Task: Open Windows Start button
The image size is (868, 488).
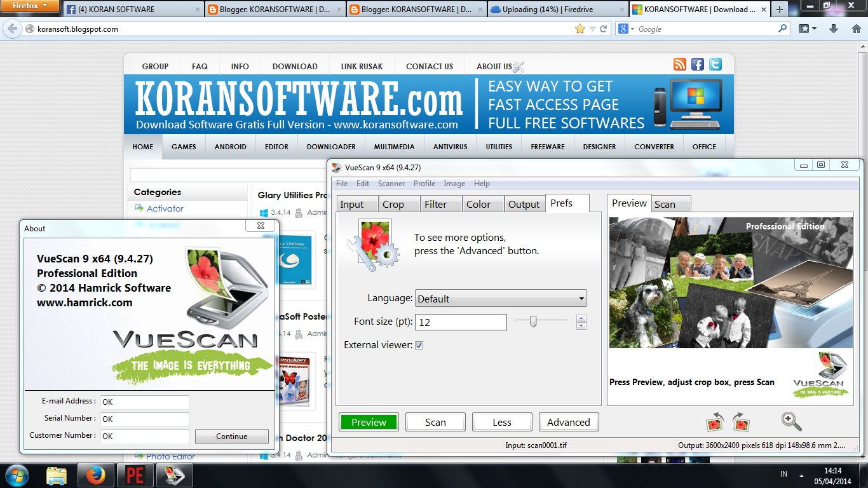Action: 17,475
